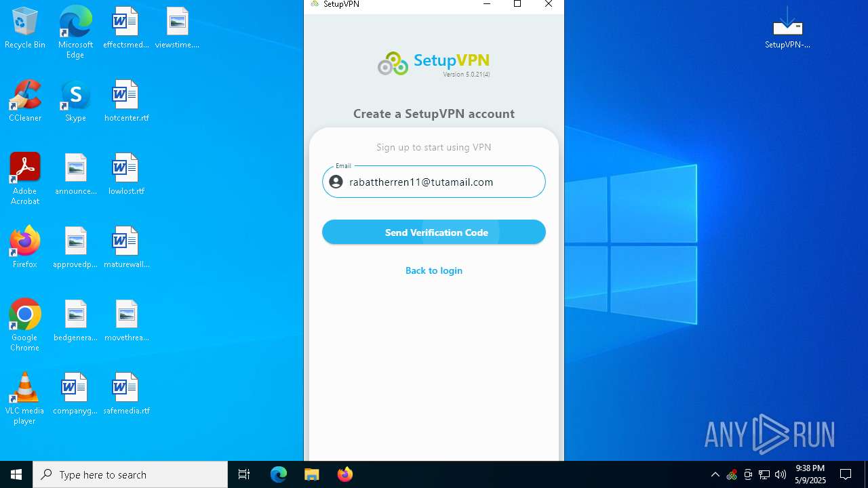
Task: Open Task View from the taskbar
Action: (x=244, y=474)
